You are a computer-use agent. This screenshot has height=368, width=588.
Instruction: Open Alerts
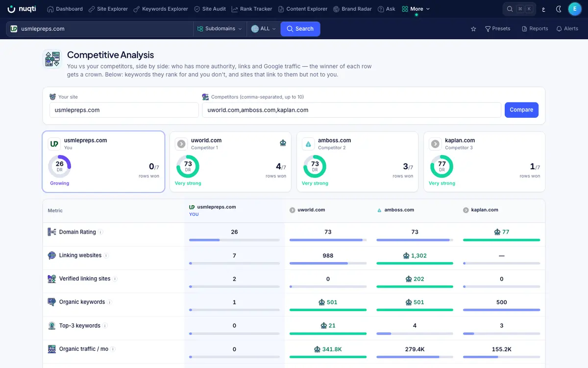567,29
